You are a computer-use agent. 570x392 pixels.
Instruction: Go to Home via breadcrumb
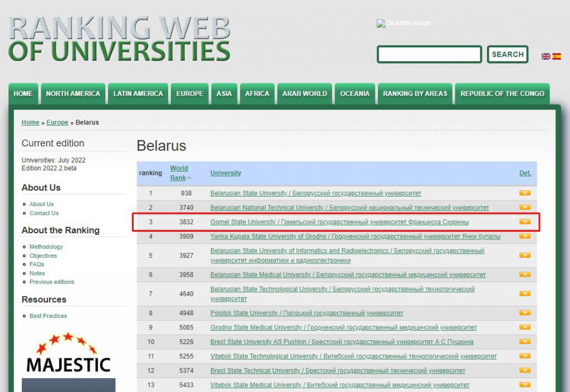(x=30, y=122)
